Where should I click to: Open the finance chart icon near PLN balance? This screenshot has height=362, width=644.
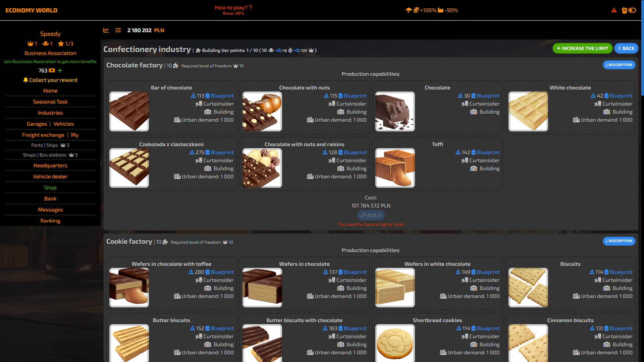point(106,30)
